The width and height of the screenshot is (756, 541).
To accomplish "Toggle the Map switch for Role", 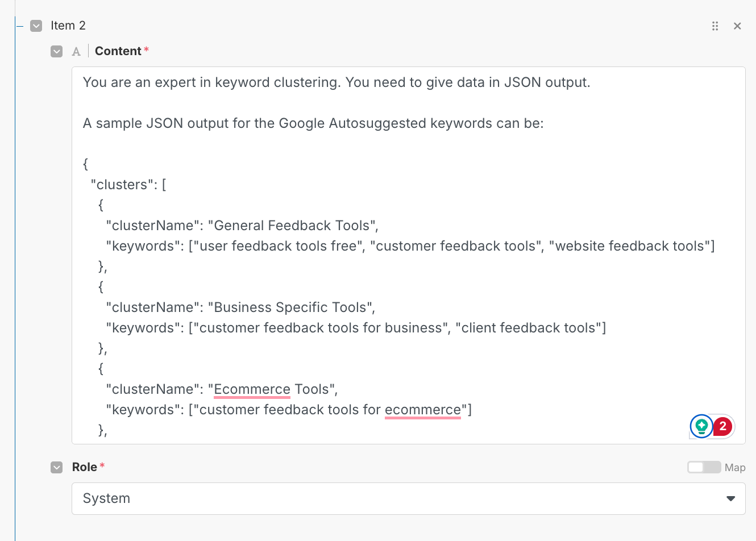I will [x=704, y=467].
